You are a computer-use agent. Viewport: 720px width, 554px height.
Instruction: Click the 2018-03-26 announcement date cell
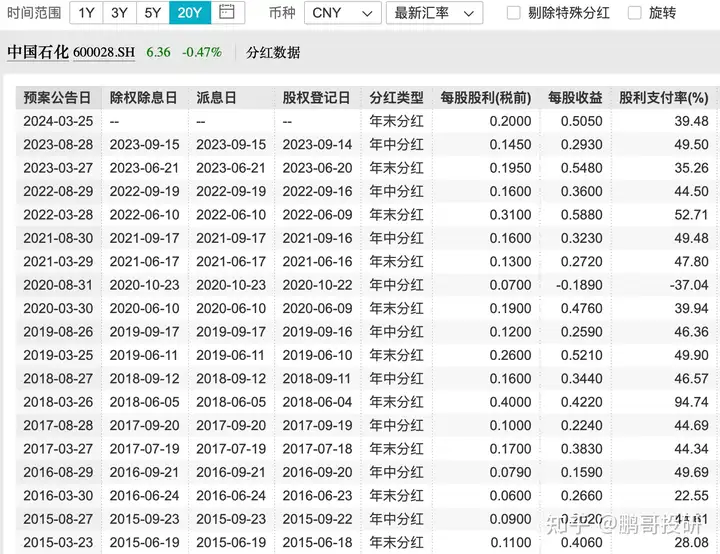58,402
